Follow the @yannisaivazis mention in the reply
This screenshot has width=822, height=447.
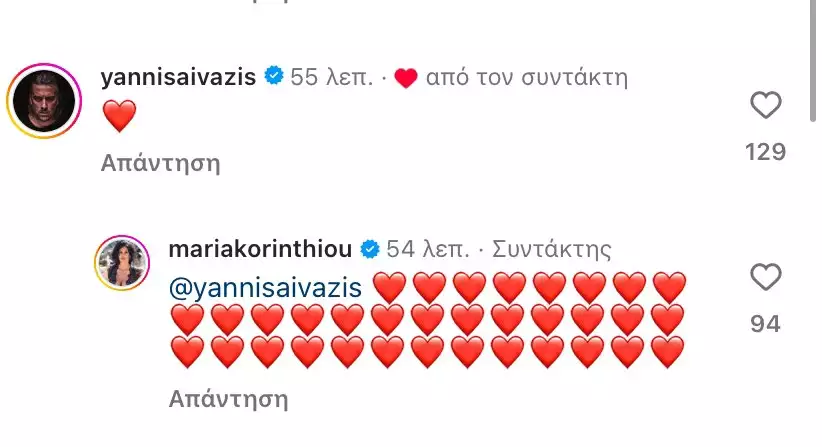[x=265, y=288]
